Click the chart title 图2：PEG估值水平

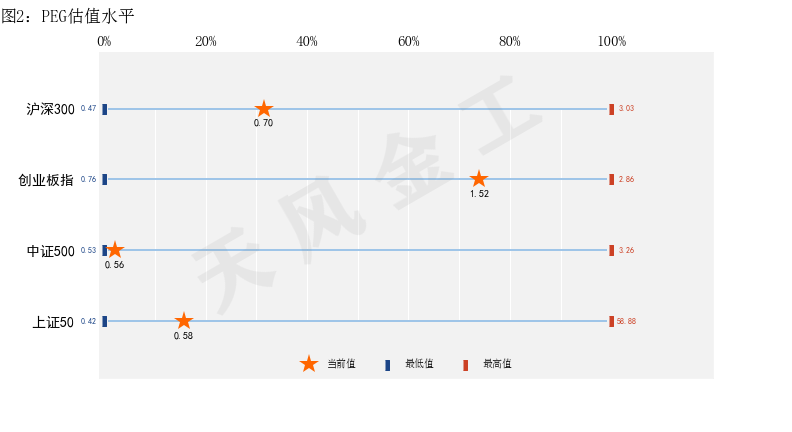[68, 16]
